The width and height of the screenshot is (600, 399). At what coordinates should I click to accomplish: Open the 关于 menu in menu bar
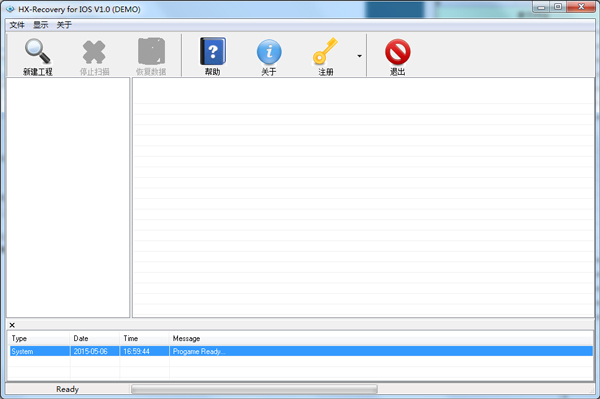point(64,25)
